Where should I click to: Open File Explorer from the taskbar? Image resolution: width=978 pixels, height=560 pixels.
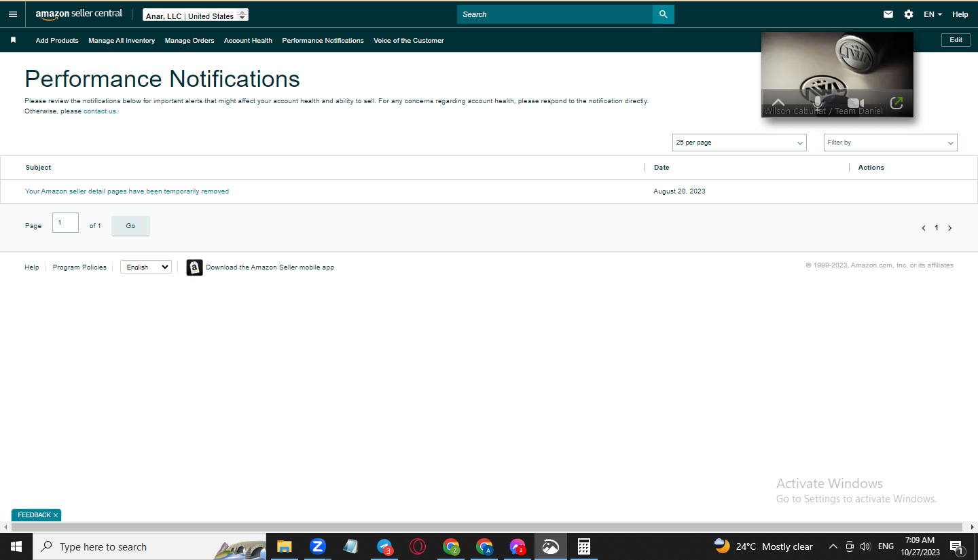pyautogui.click(x=284, y=546)
